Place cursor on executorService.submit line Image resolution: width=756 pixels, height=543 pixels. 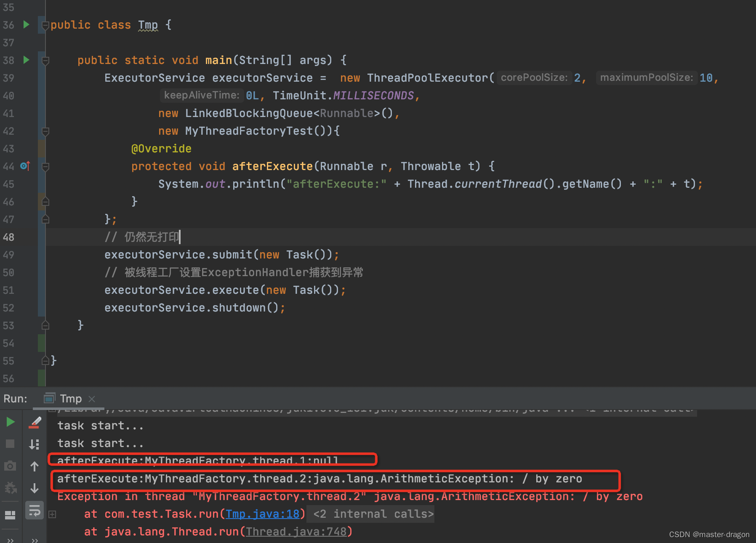222,255
